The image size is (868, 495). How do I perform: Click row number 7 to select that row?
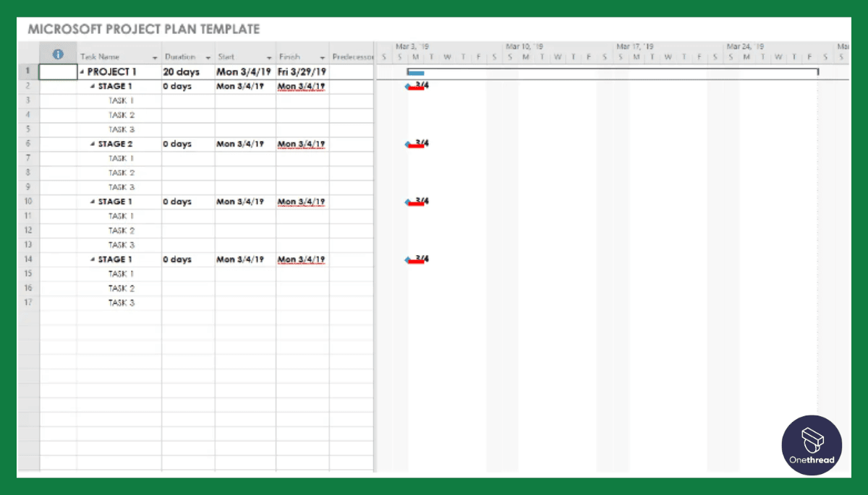[x=27, y=158]
